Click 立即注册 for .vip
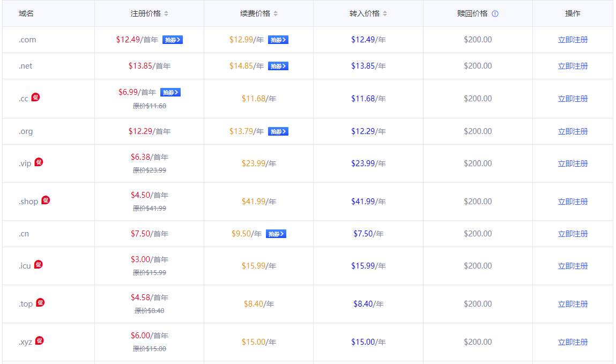The width and height of the screenshot is (616, 364). pyautogui.click(x=573, y=164)
